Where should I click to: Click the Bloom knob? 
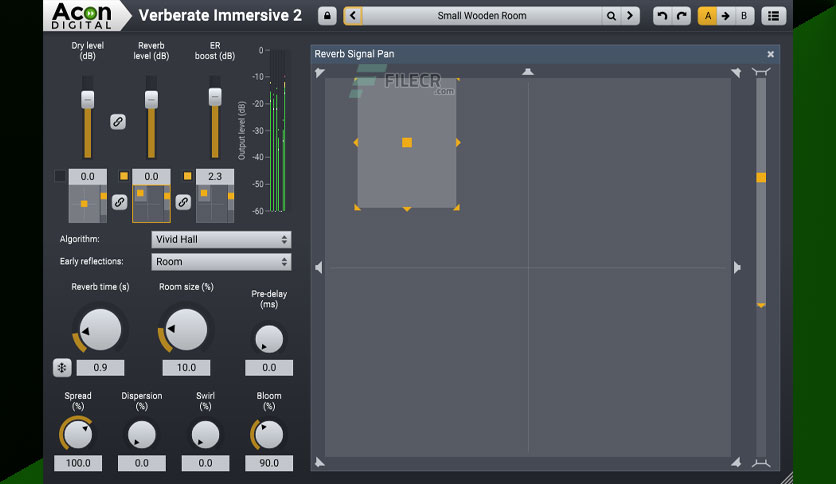click(269, 434)
